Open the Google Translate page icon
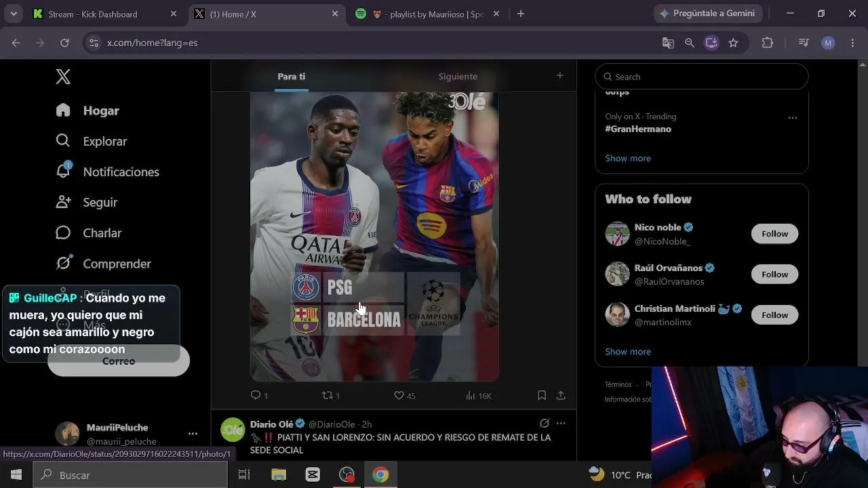 [668, 43]
